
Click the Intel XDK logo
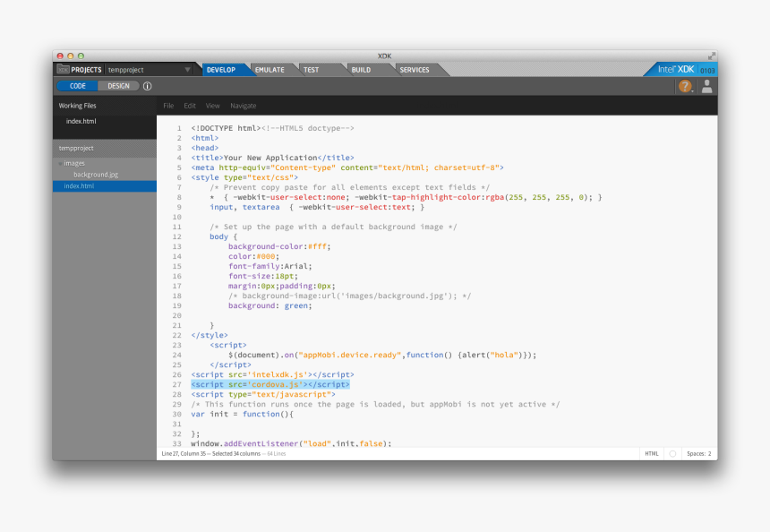(x=676, y=69)
